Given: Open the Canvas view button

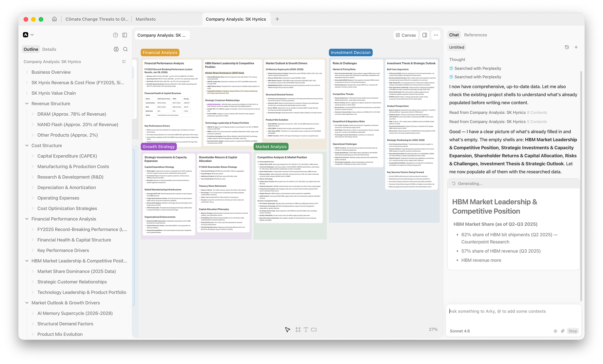Looking at the screenshot, I should pyautogui.click(x=405, y=35).
